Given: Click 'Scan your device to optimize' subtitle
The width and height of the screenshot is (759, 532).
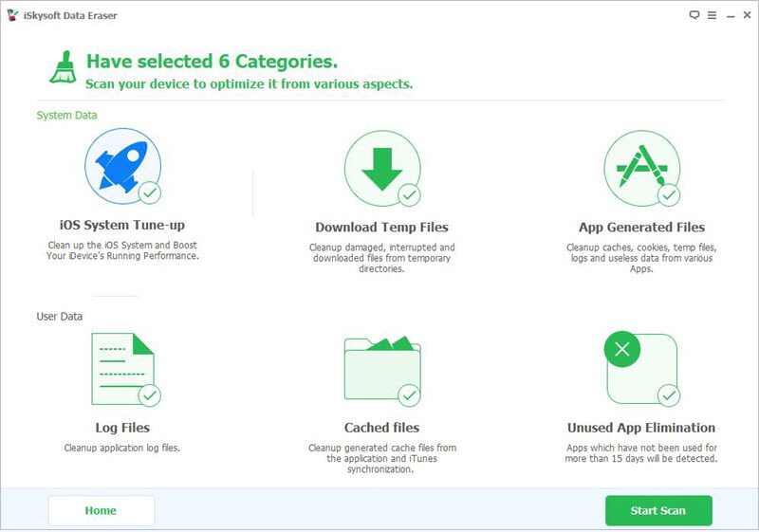Looking at the screenshot, I should (250, 84).
